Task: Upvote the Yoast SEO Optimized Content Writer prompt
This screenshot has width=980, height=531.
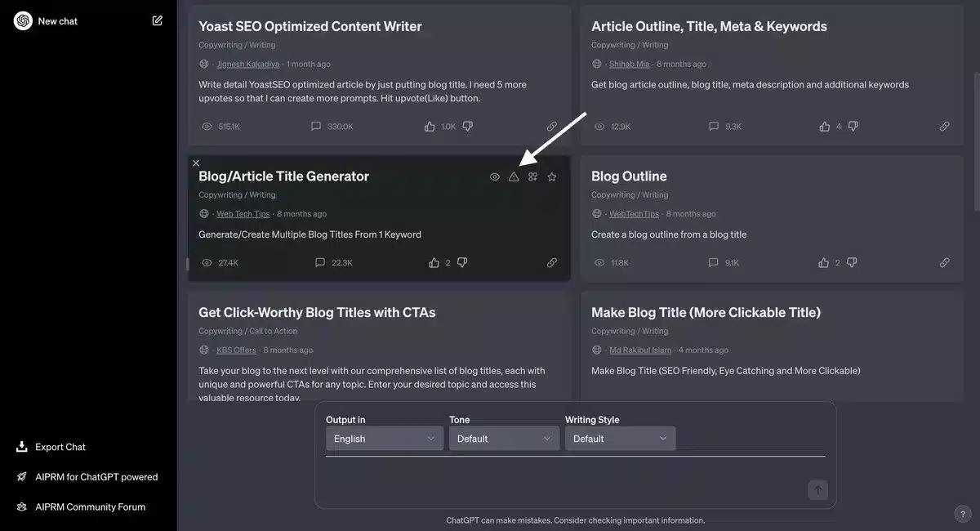Action: pos(430,127)
